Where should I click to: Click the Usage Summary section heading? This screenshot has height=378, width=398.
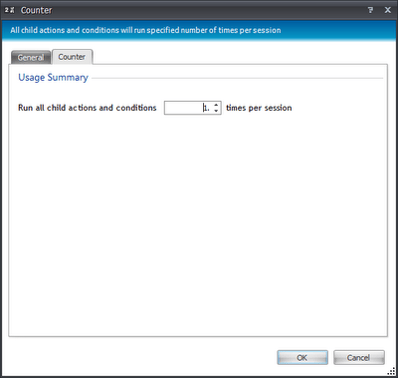tap(53, 78)
